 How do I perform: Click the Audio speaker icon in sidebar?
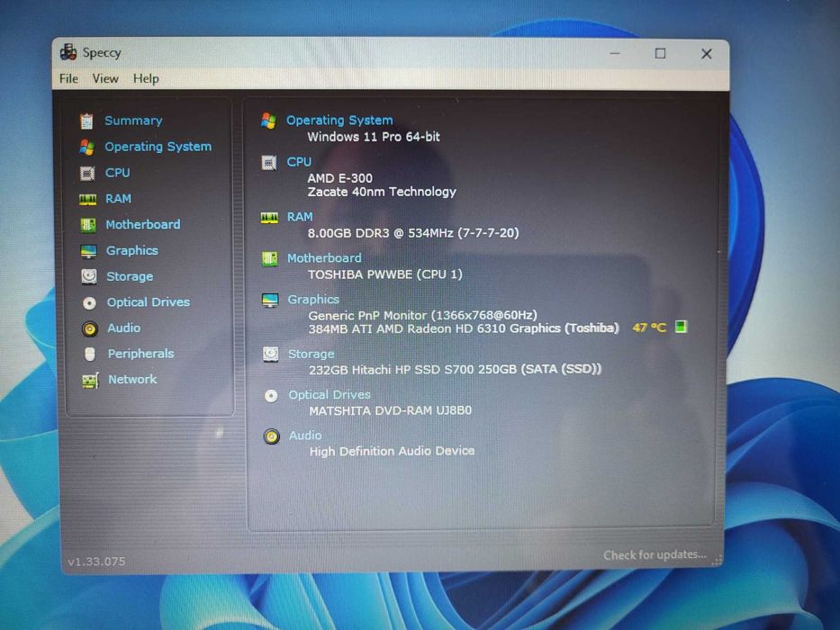89,328
